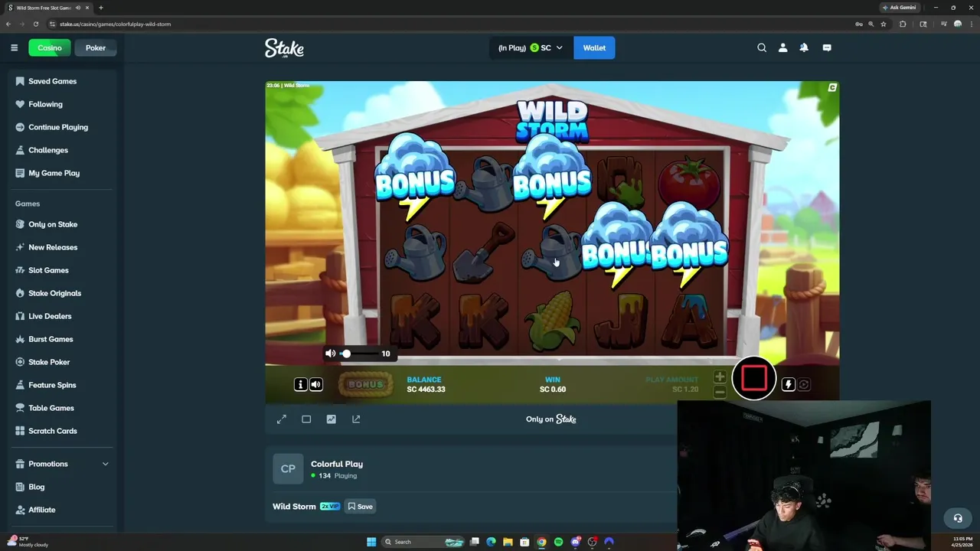Stop the spin with red square button
The image size is (980, 551).
tap(754, 378)
